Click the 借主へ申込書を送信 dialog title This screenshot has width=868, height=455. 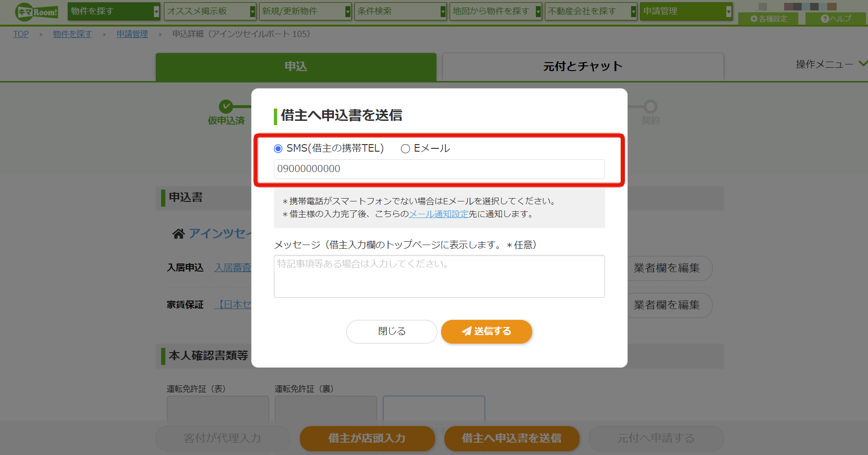tap(342, 116)
